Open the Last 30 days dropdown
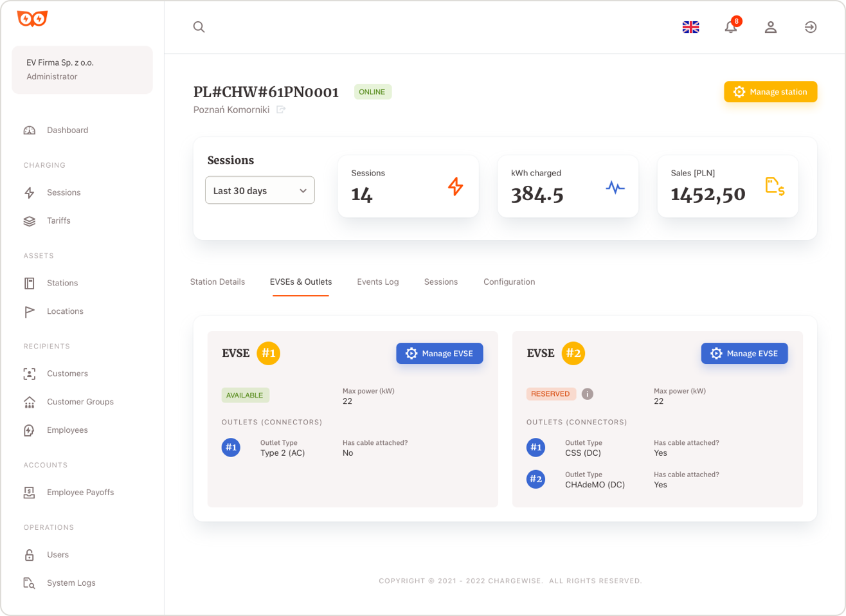The width and height of the screenshot is (846, 616). click(x=260, y=190)
